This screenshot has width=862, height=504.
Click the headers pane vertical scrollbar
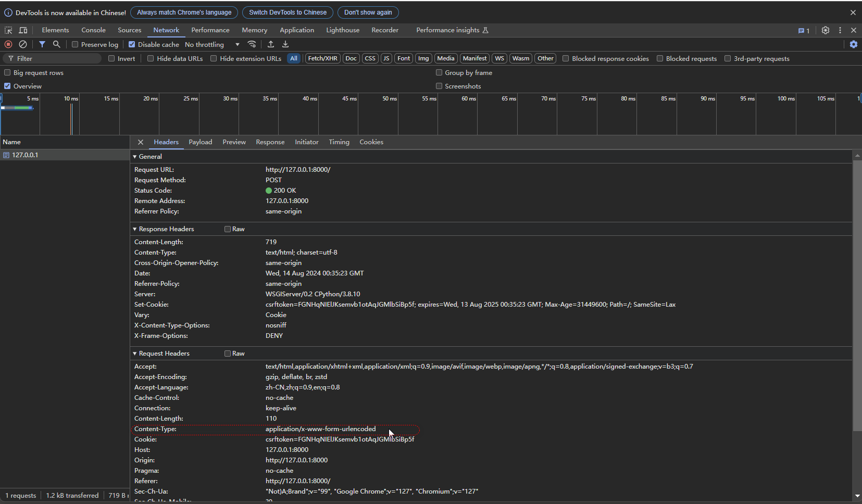coord(857,296)
